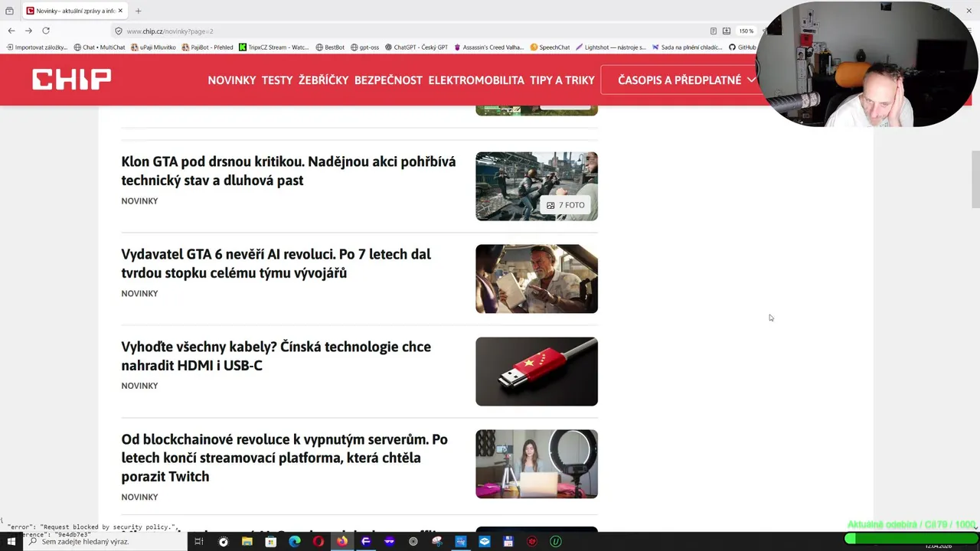This screenshot has height=551, width=980.
Task: Open Assassin's Creed Valhalla bookmark
Action: (x=488, y=47)
